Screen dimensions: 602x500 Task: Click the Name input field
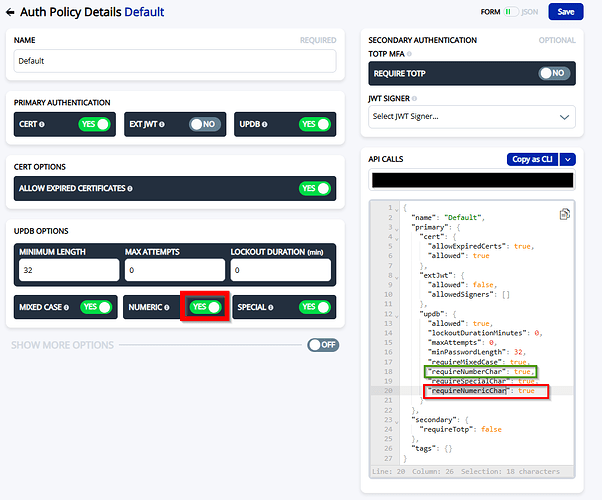point(175,61)
